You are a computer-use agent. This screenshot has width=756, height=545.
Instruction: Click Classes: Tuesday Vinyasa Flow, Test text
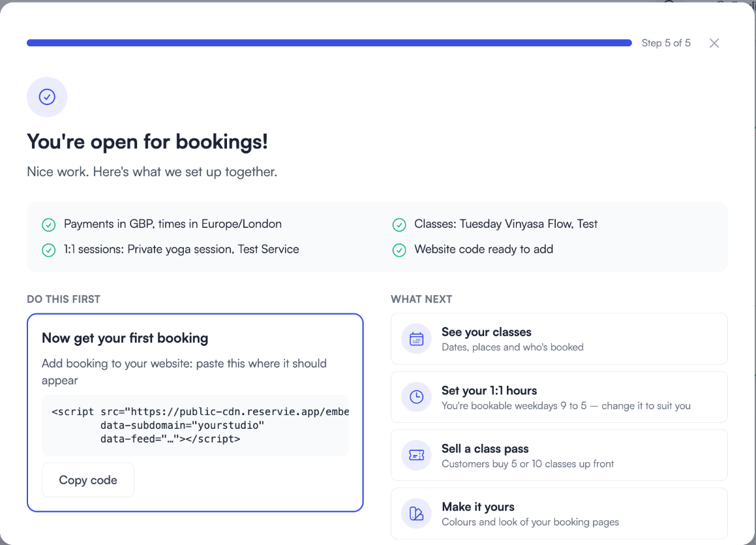coord(506,224)
